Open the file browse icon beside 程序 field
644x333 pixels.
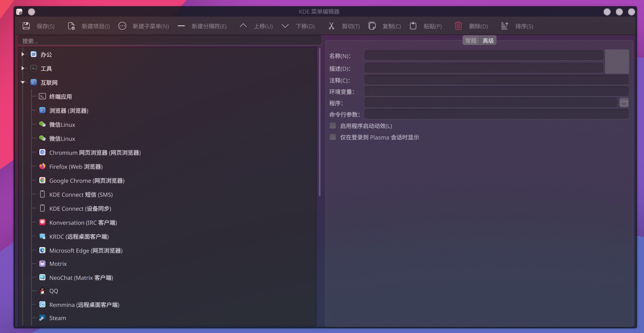(624, 103)
